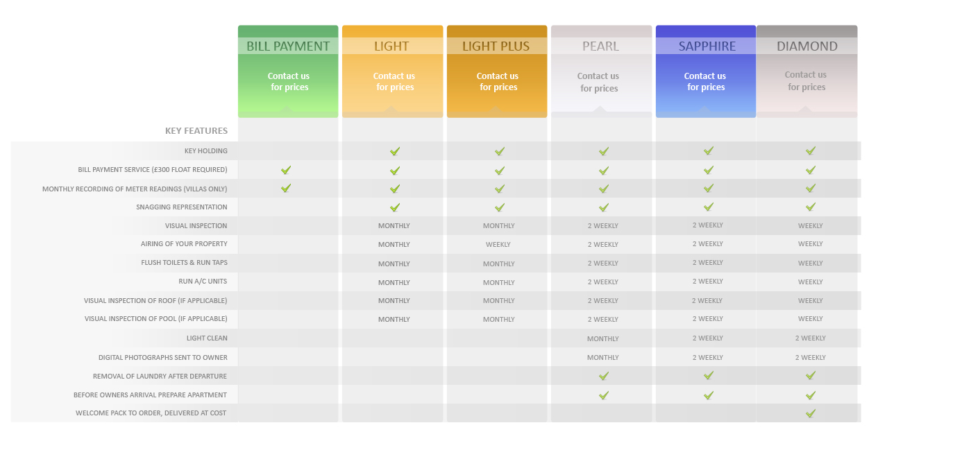Select the Light Plus plan header
Screen dimensions: 980x475
pos(496,46)
